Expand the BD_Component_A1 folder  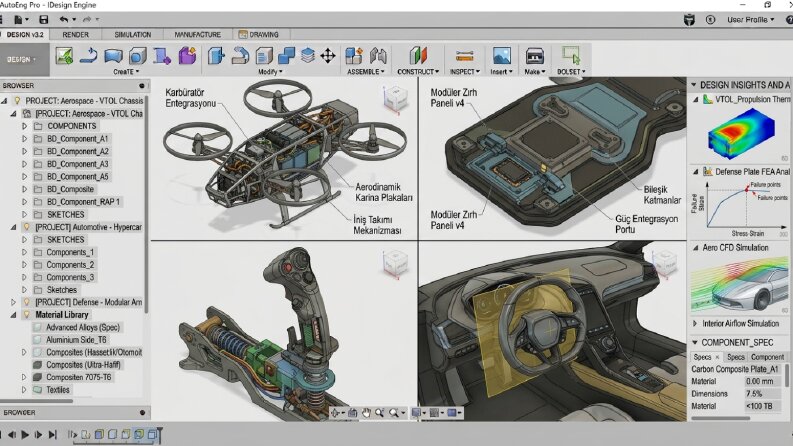tap(24, 139)
